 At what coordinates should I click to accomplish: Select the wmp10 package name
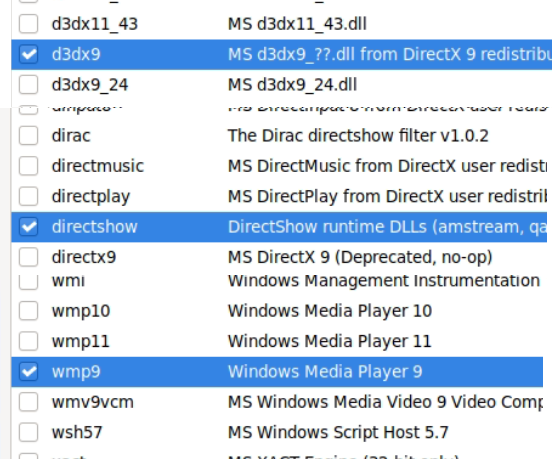click(81, 311)
